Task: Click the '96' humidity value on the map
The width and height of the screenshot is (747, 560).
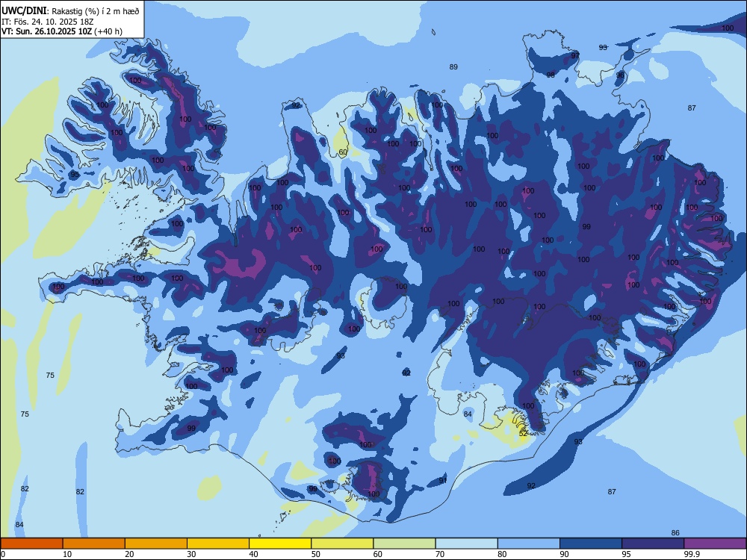Action: pos(620,75)
